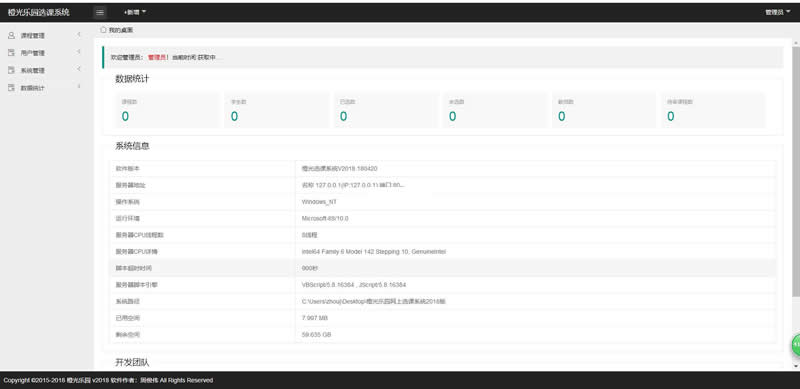The image size is (800, 389).
Task: Click the page vertical scrollbar thumb
Action: [x=796, y=171]
